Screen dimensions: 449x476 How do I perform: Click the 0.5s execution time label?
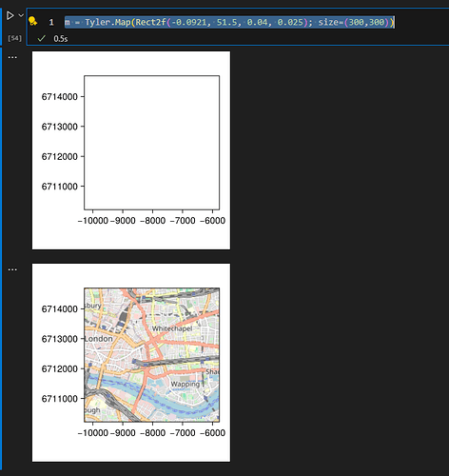point(61,39)
